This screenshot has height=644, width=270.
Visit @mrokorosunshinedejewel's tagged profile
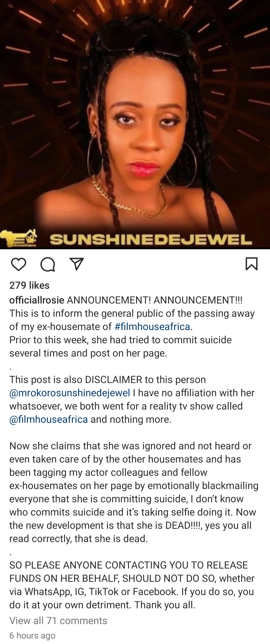tap(70, 393)
